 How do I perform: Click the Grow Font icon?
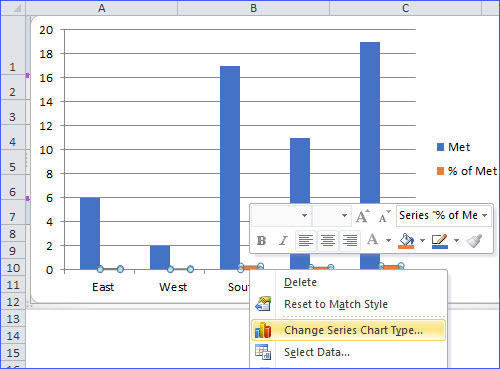[x=362, y=216]
